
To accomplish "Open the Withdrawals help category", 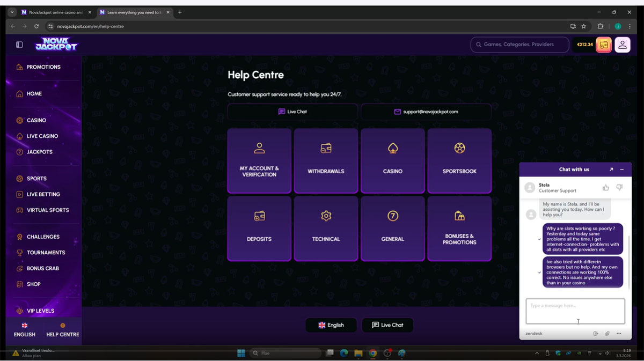I will [326, 160].
